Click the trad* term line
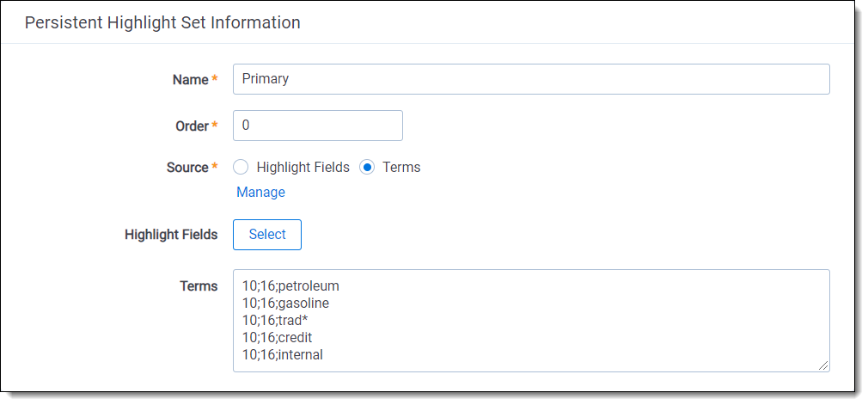 (x=275, y=320)
